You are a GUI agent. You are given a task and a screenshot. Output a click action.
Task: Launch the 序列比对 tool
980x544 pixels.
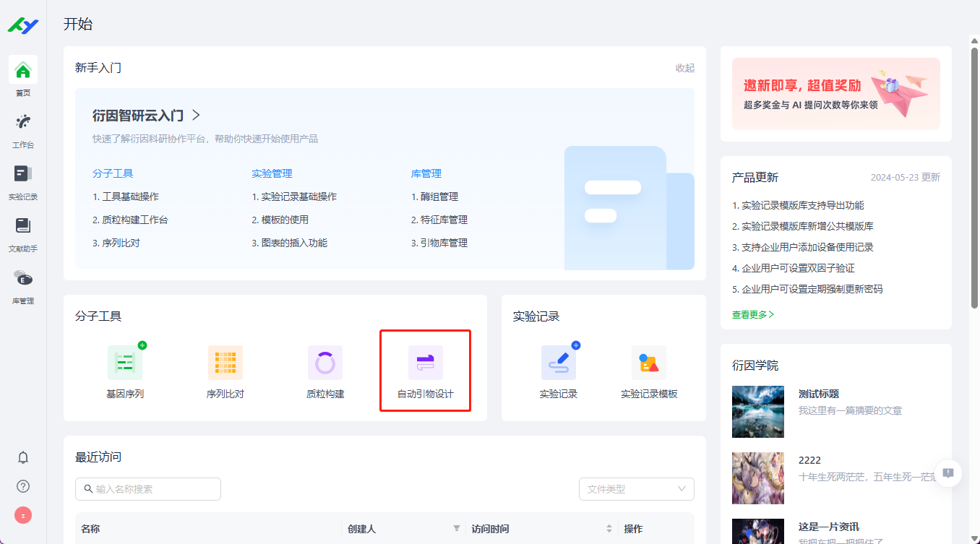225,371
